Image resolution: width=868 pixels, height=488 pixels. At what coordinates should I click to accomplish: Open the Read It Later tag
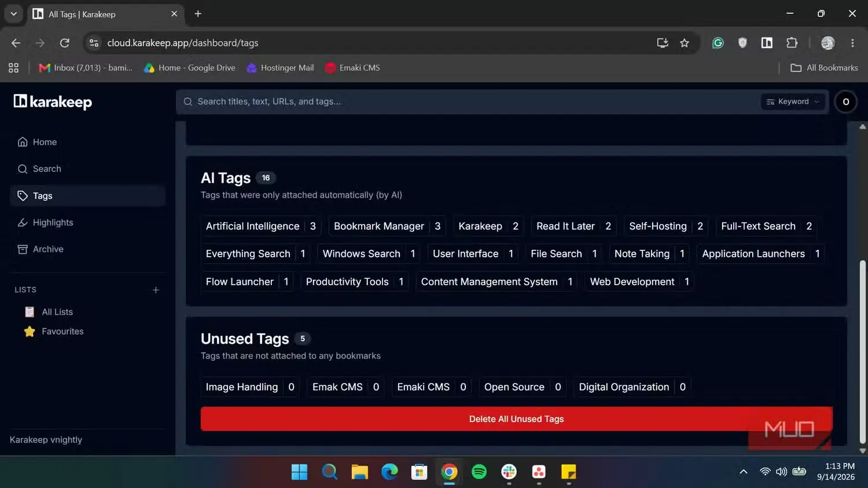pyautogui.click(x=573, y=226)
